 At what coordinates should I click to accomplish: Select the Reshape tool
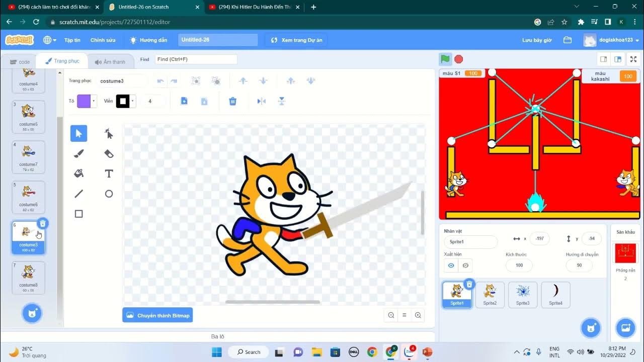(109, 133)
